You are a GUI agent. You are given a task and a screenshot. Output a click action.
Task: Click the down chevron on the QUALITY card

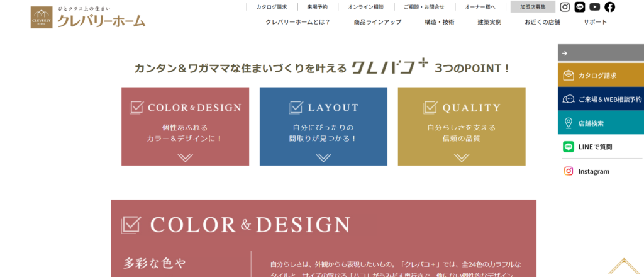coord(462,157)
